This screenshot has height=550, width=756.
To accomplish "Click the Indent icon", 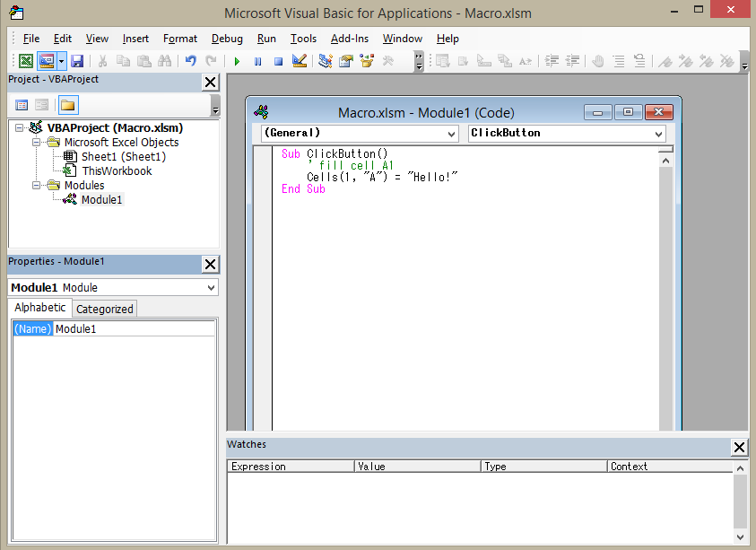I will (552, 61).
